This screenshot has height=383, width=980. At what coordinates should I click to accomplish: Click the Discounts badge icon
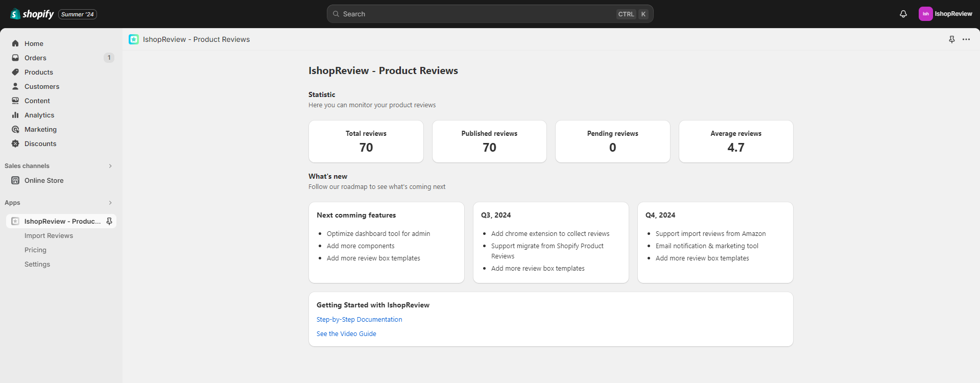pos(15,143)
